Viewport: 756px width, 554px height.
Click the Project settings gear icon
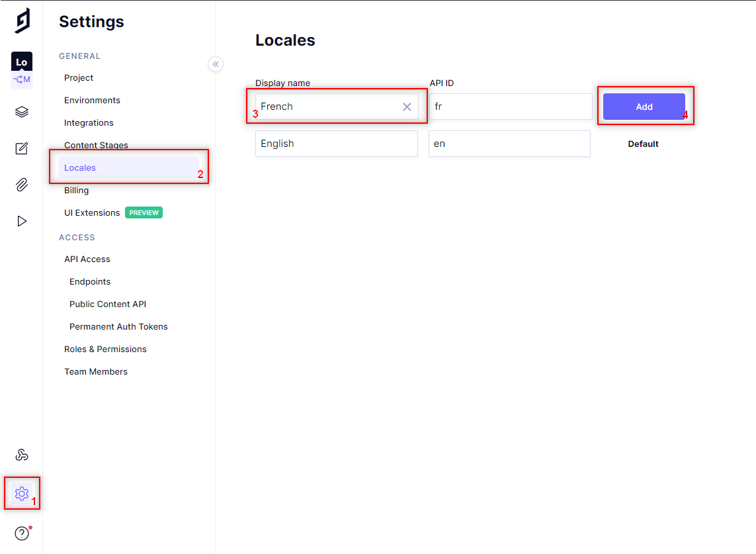coord(22,493)
